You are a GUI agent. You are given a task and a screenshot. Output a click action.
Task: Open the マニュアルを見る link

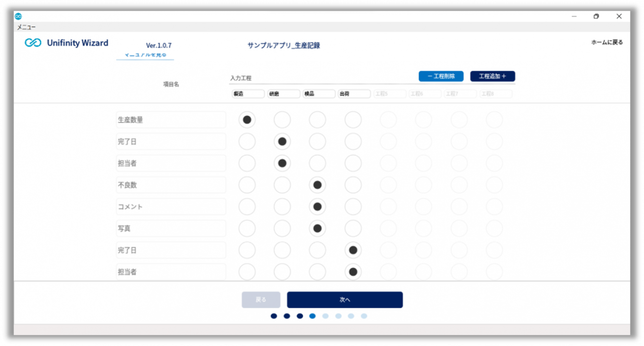pyautogui.click(x=145, y=55)
